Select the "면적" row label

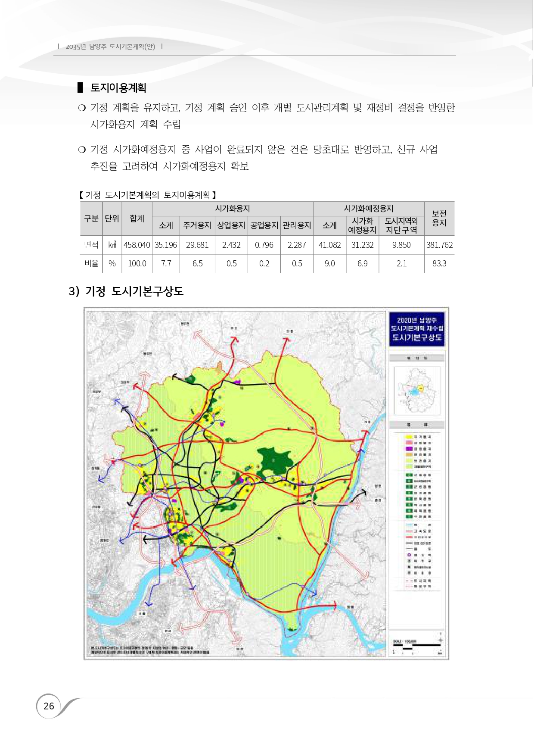(x=91, y=245)
